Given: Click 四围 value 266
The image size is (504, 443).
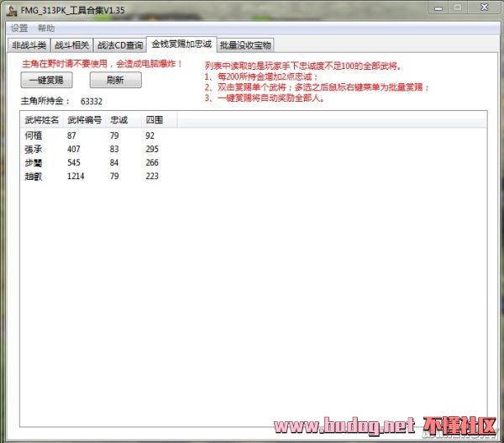Looking at the screenshot, I should [152, 162].
